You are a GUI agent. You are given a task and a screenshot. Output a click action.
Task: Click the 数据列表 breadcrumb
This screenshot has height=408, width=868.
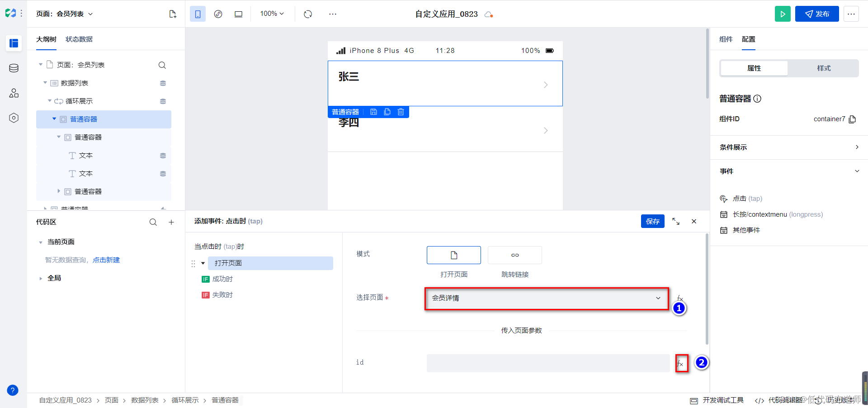coord(145,400)
